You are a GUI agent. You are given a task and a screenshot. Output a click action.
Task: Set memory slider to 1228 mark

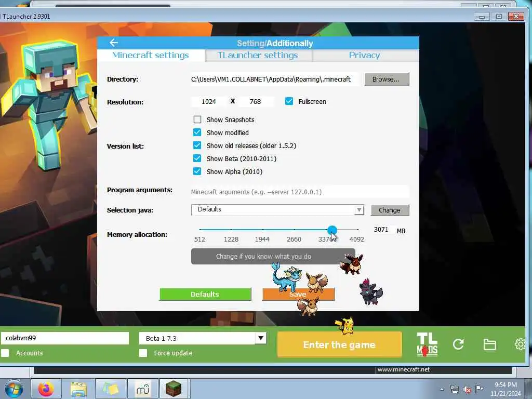tap(231, 230)
